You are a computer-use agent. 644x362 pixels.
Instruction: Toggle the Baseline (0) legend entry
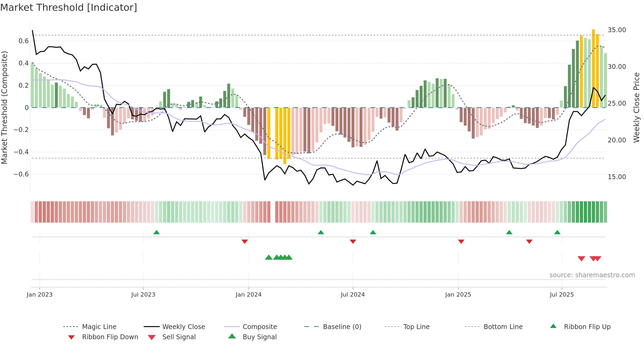tap(333, 327)
